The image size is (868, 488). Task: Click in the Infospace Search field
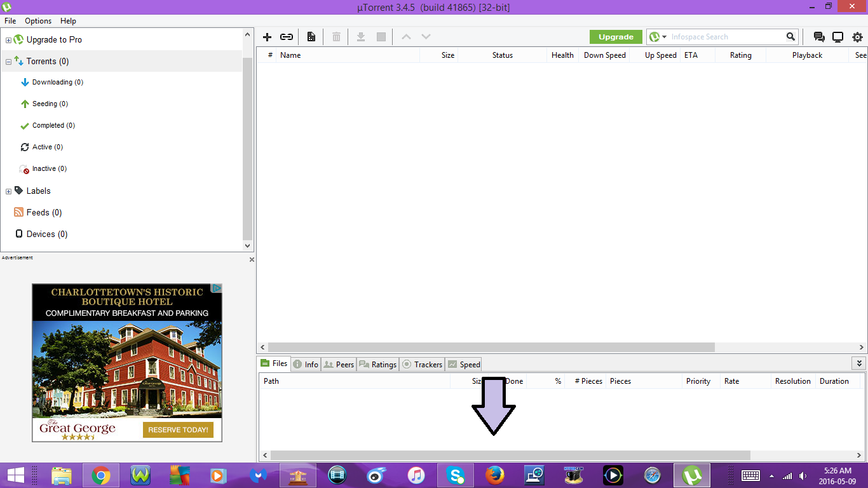[x=727, y=37]
